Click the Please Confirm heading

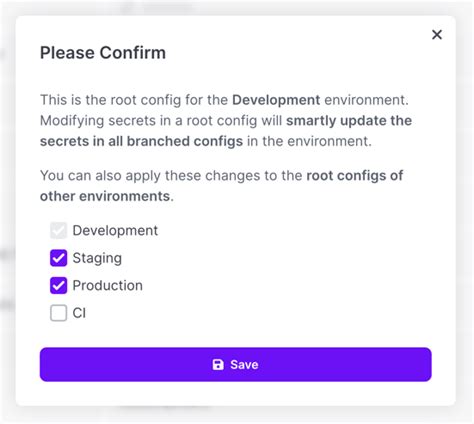pyautogui.click(x=103, y=53)
